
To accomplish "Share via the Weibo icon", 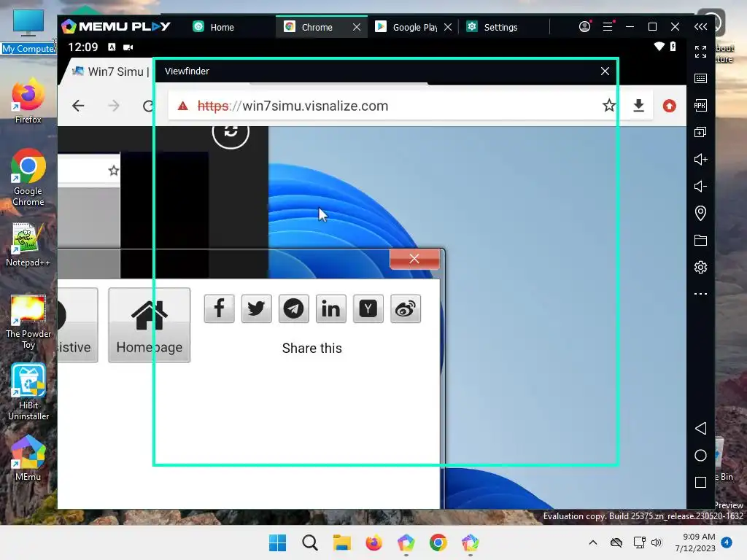I will (406, 308).
